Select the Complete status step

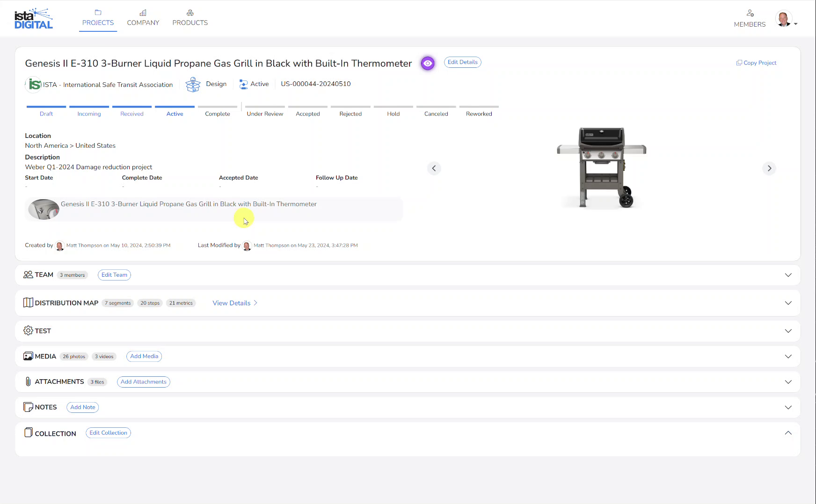pyautogui.click(x=218, y=111)
